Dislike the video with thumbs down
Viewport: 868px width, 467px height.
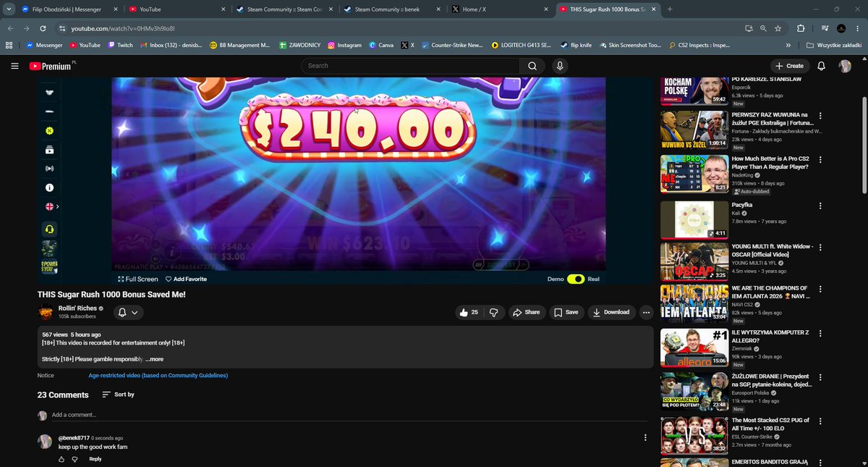494,312
